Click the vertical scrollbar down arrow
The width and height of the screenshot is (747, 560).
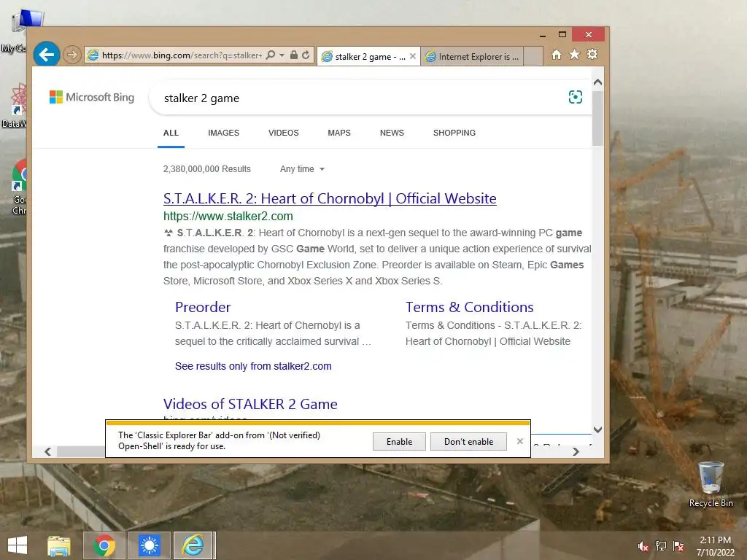coord(598,429)
